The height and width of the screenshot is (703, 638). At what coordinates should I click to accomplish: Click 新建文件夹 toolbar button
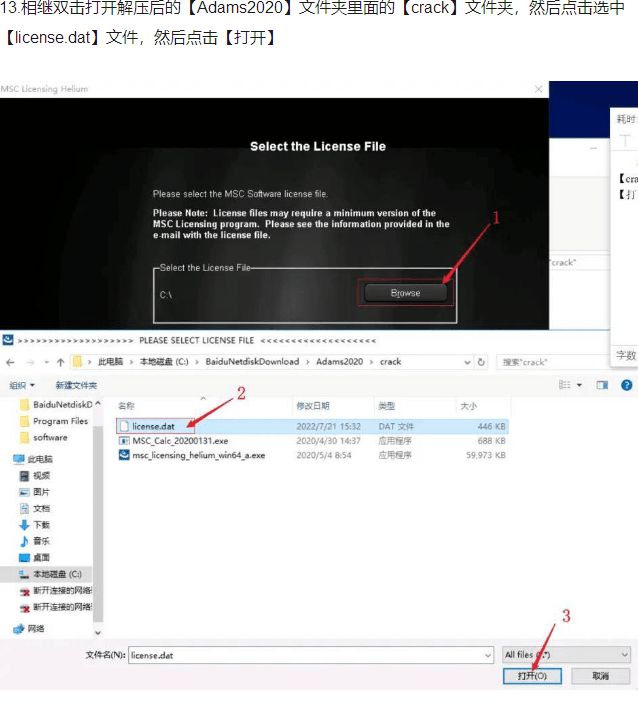click(76, 385)
